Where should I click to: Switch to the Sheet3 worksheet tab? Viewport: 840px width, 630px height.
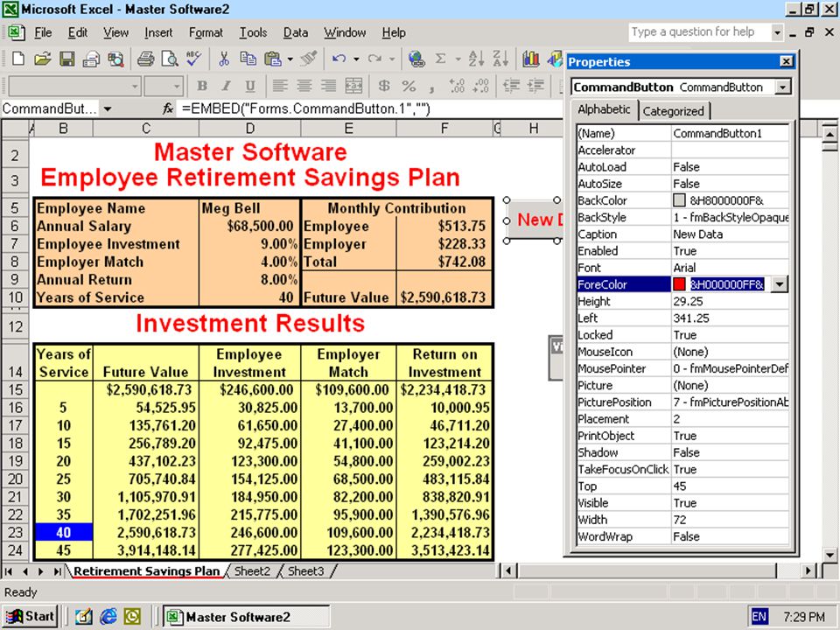click(x=306, y=571)
